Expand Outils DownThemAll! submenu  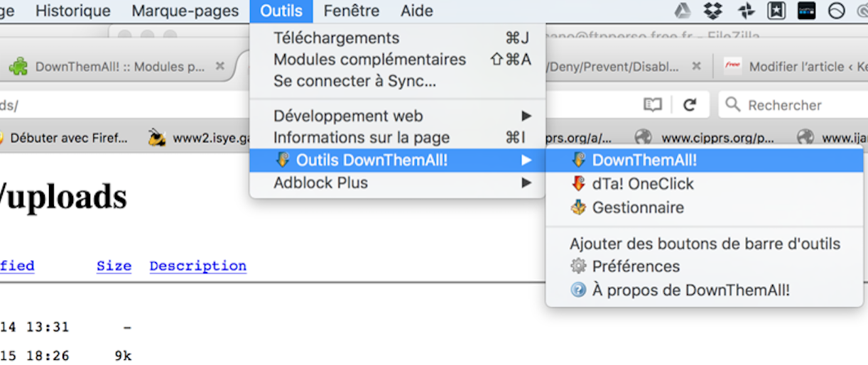point(398,160)
